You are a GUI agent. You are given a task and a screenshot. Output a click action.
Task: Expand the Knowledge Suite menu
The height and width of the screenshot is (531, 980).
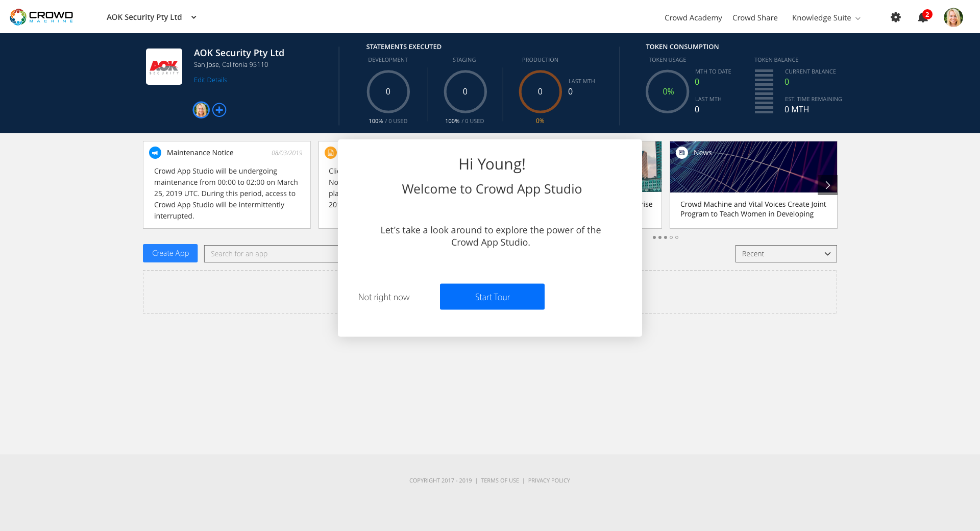[826, 18]
